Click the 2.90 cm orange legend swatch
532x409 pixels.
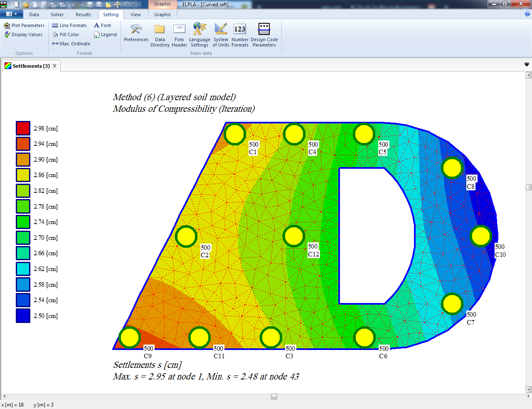pyautogui.click(x=23, y=160)
